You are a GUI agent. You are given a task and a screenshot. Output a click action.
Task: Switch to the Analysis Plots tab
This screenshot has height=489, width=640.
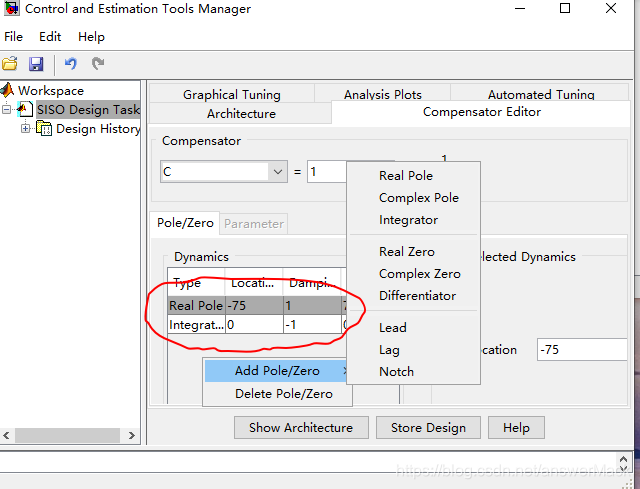[382, 94]
